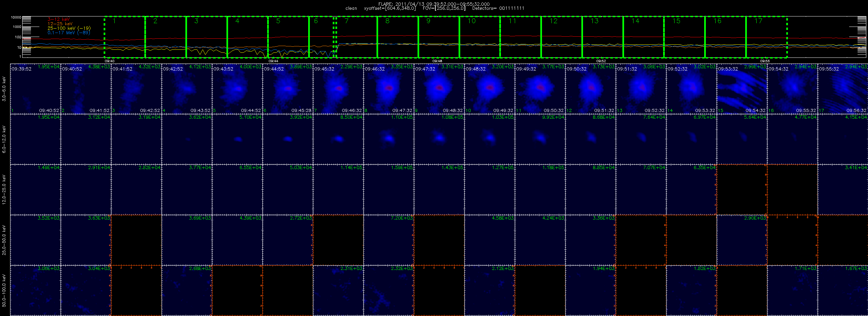Open the 3-6 keV image starting 09:46:32
Viewport: 868px width, 316px height.
pos(389,88)
